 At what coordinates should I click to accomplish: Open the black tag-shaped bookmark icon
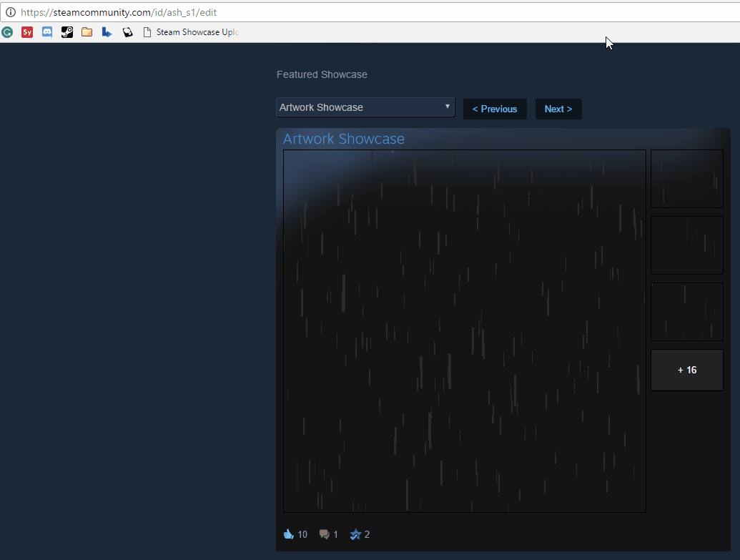coord(127,32)
